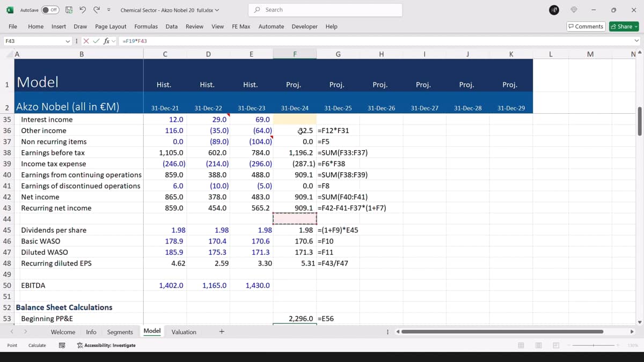Click EBITDA value 1,430.0
This screenshot has width=644, height=362.
[x=258, y=285]
